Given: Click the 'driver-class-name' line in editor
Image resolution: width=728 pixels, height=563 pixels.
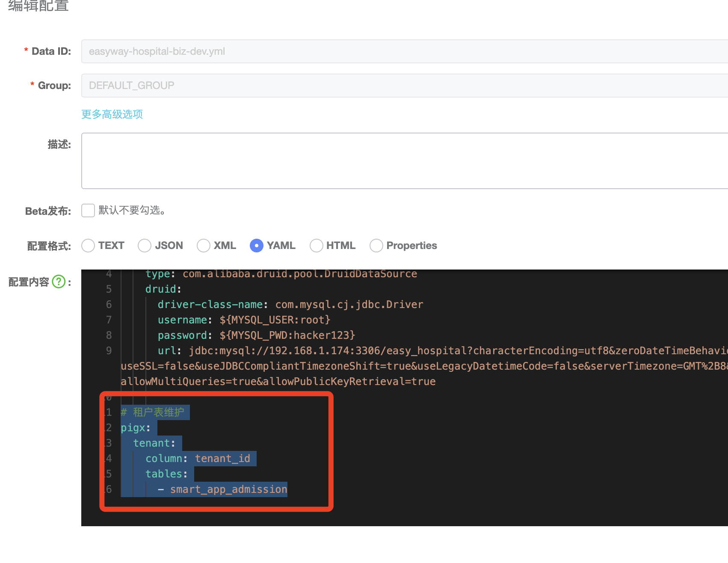Looking at the screenshot, I should 290,305.
